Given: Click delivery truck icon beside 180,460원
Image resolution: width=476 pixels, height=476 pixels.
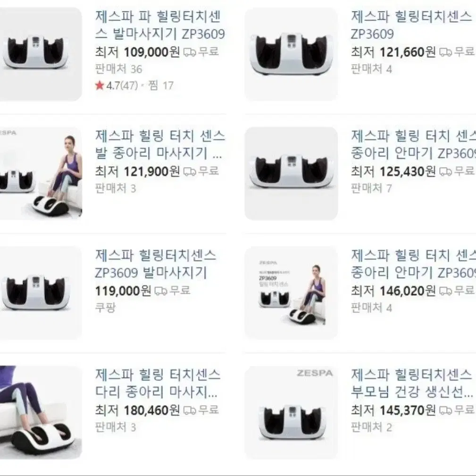Looking at the screenshot, I should point(190,410).
